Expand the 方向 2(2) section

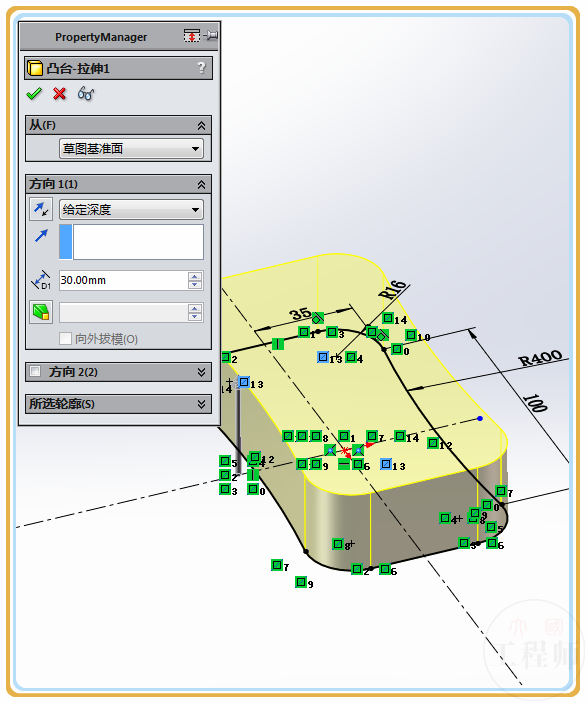(x=202, y=372)
